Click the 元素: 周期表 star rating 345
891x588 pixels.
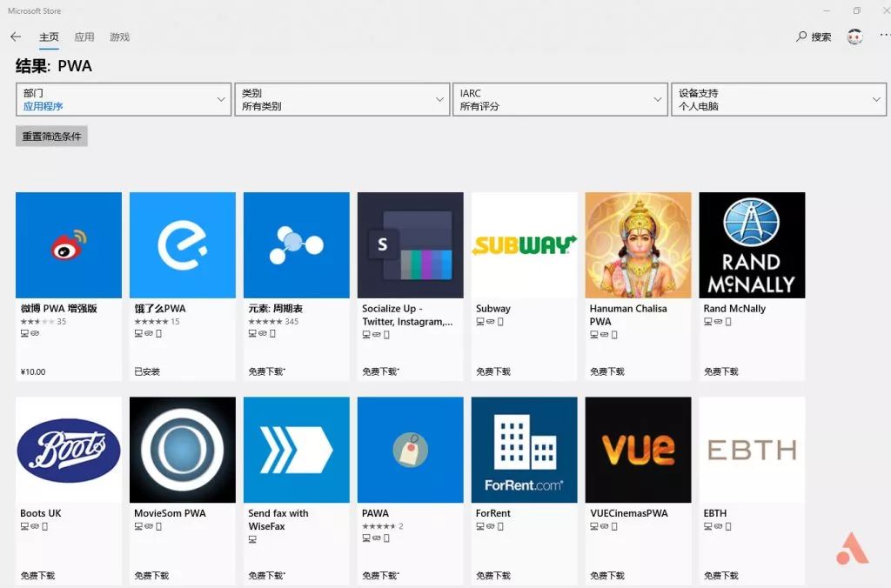tap(273, 322)
